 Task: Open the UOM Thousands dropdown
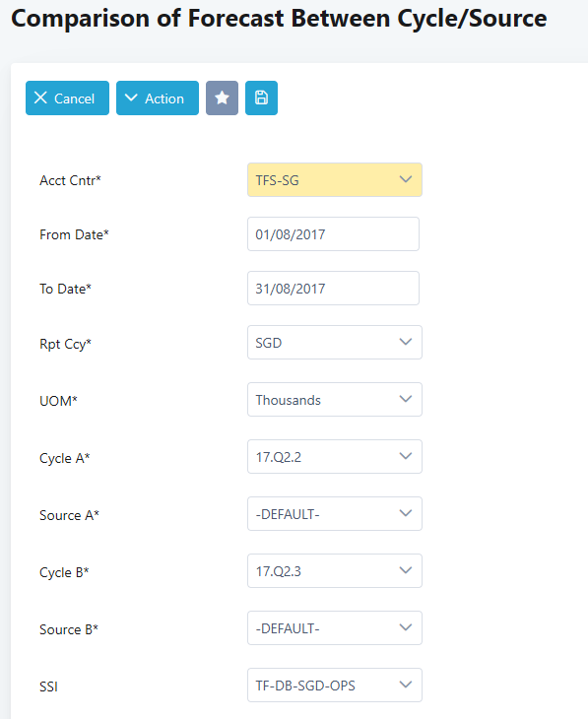click(335, 400)
